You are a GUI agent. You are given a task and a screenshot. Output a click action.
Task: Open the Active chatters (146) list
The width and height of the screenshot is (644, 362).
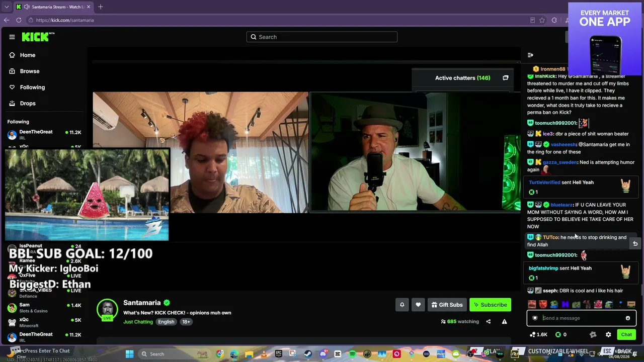pos(462,78)
